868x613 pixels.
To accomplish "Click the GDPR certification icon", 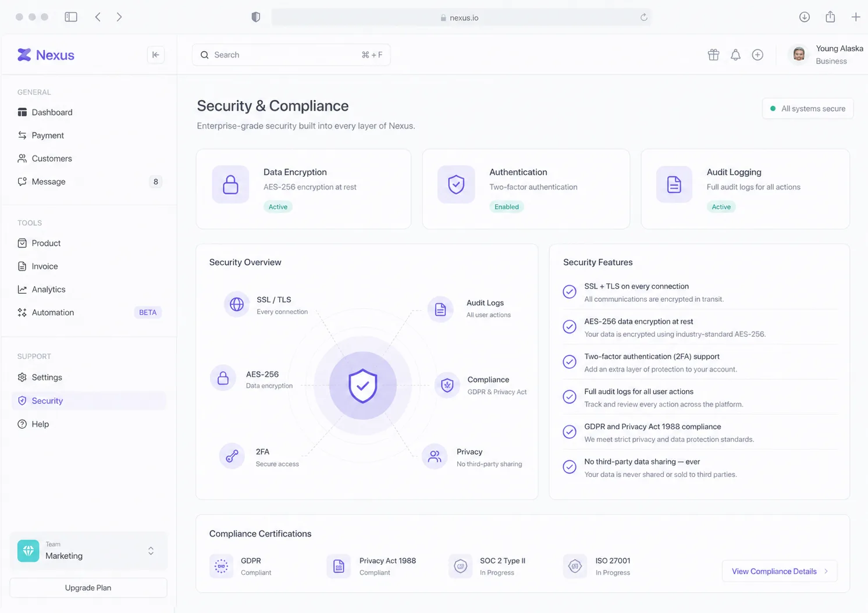I will point(221,566).
